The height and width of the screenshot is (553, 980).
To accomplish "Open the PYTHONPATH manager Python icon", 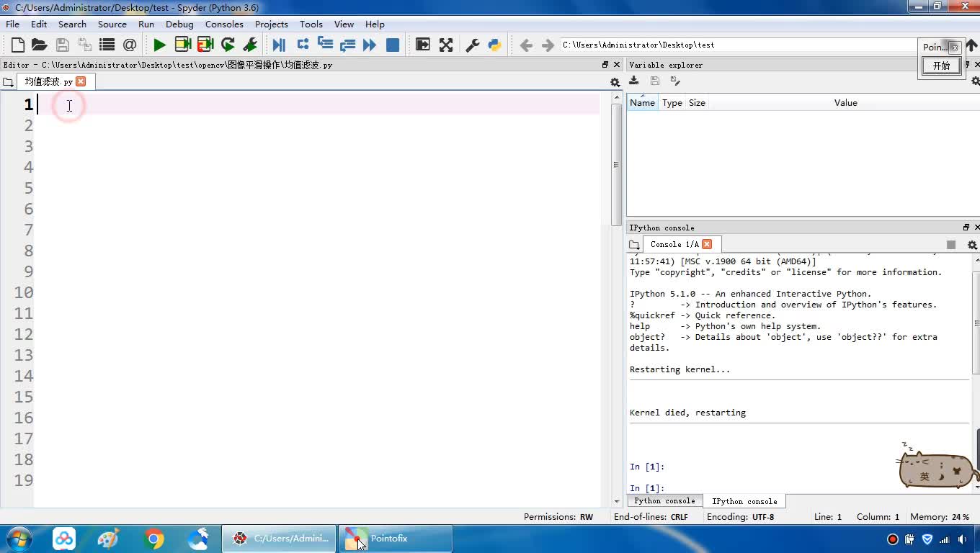I will coord(494,45).
